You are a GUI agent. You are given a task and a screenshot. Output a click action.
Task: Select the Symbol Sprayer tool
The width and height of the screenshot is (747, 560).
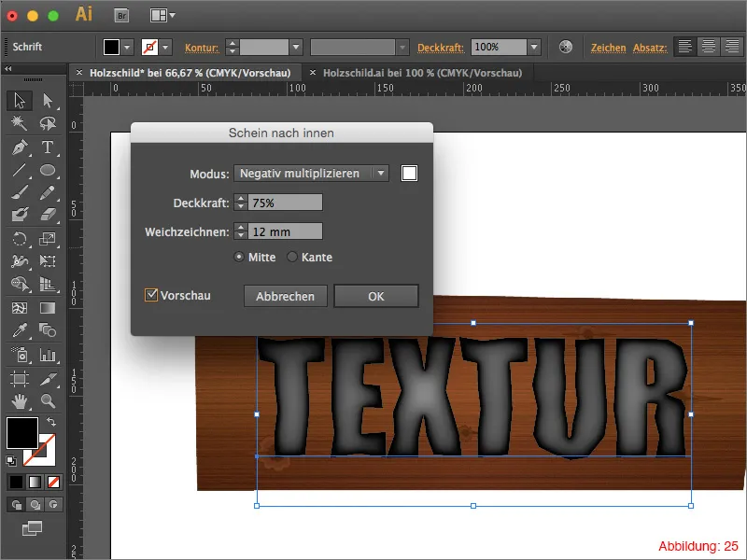(20, 355)
